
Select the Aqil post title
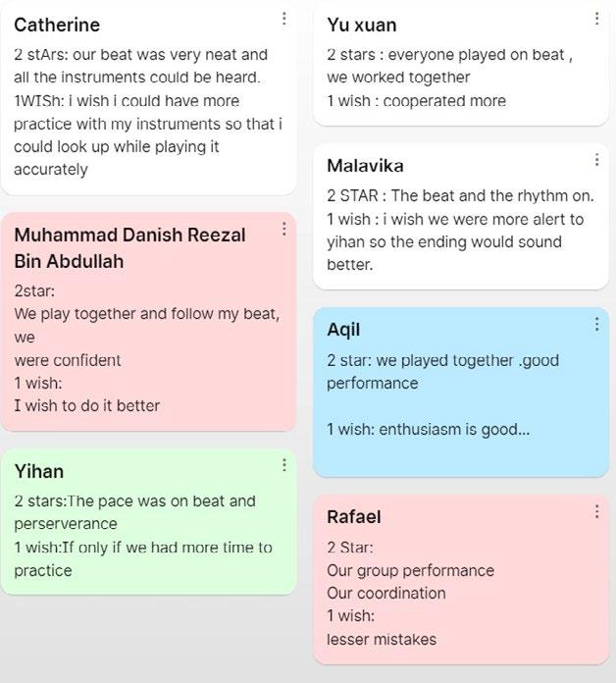343,330
